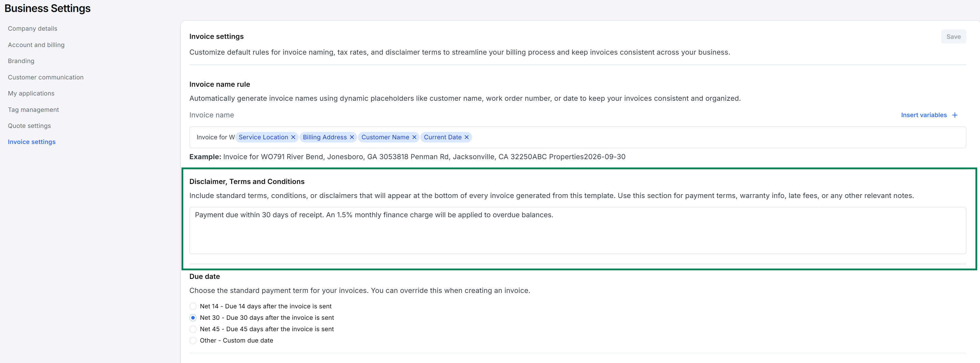Screen dimensions: 980x363
Task: Open Insert variables dropdown
Action: pyautogui.click(x=923, y=115)
